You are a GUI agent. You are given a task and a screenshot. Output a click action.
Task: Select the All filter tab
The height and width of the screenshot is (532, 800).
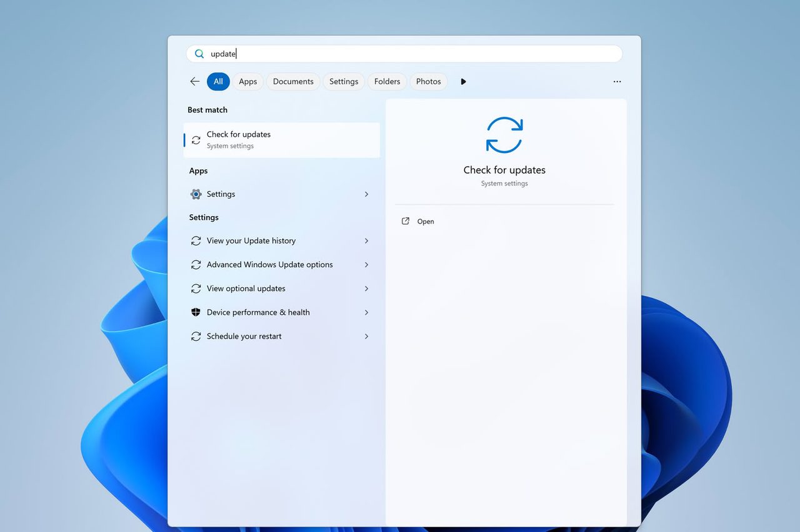coord(218,81)
